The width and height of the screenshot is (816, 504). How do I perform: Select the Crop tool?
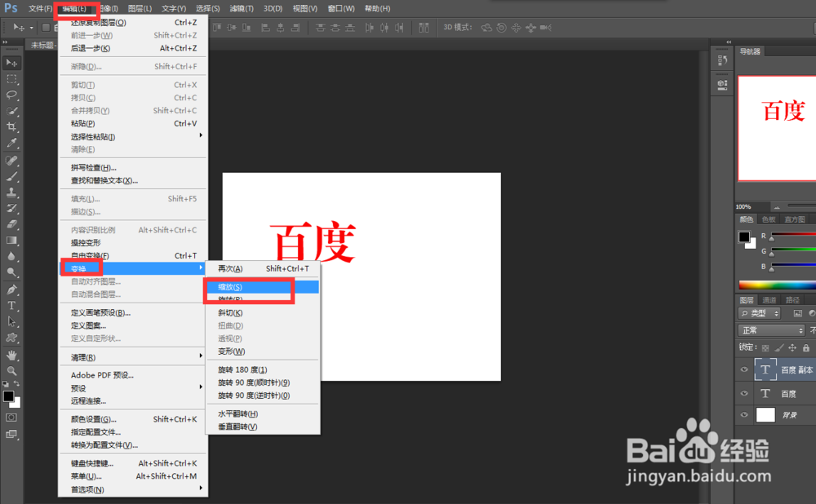[x=11, y=126]
